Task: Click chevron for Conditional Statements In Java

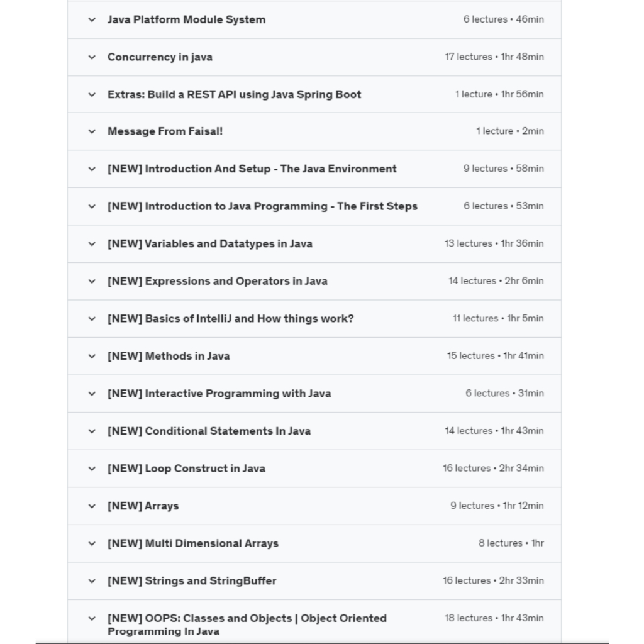Action: [x=92, y=431]
